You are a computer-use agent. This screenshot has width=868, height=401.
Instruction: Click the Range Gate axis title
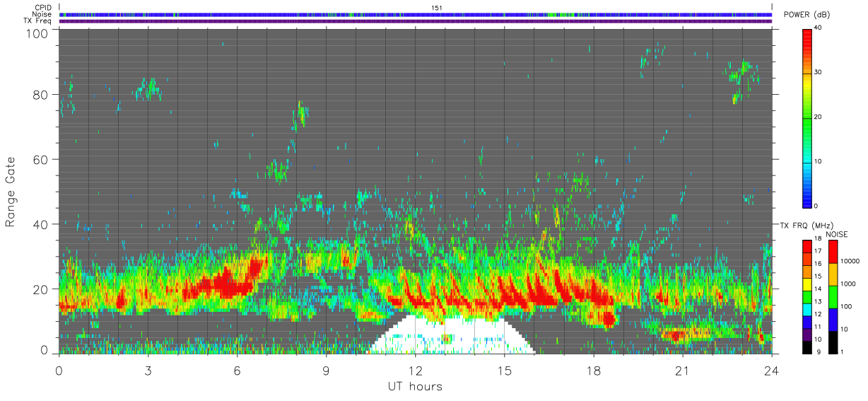[x=11, y=192]
